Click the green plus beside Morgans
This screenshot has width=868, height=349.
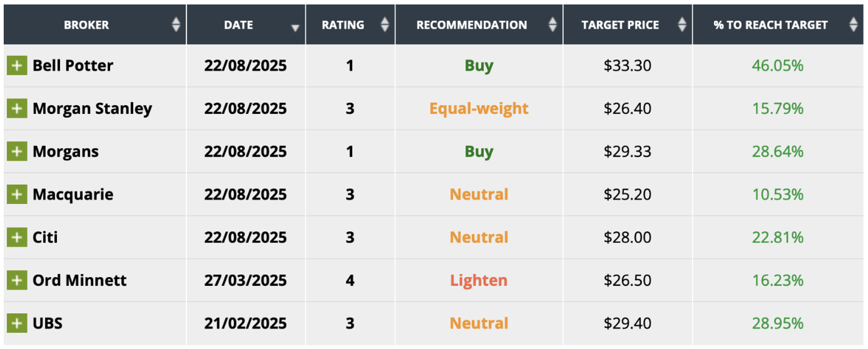coord(17,151)
